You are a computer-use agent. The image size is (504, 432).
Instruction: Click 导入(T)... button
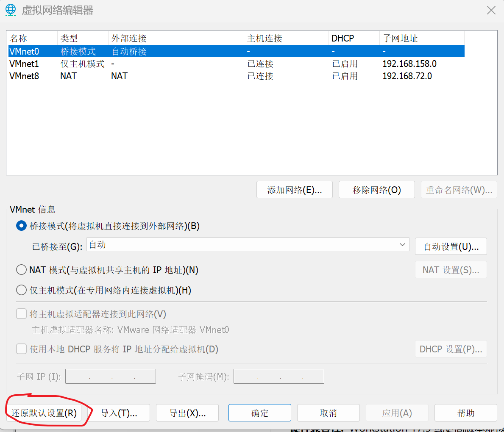(x=119, y=413)
